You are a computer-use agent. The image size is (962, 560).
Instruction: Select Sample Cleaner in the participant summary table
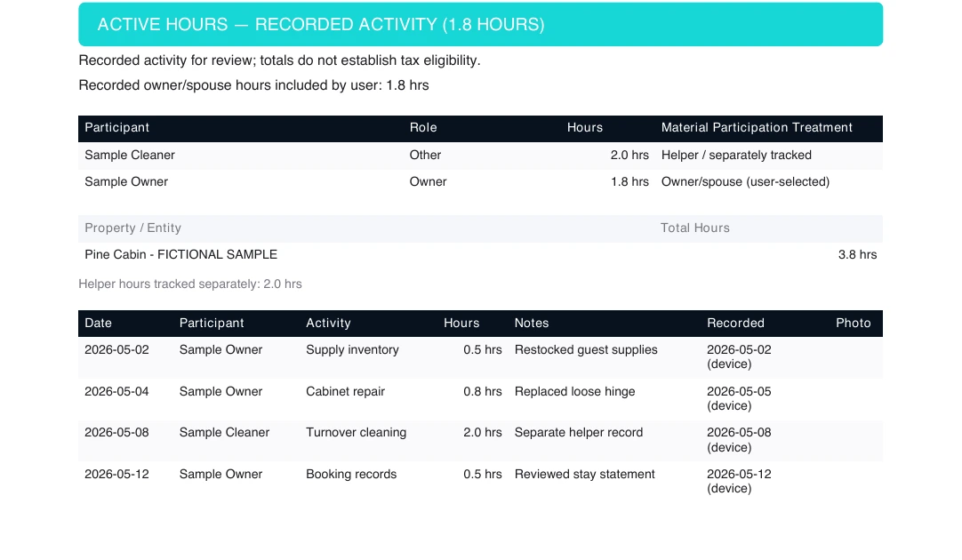point(130,156)
